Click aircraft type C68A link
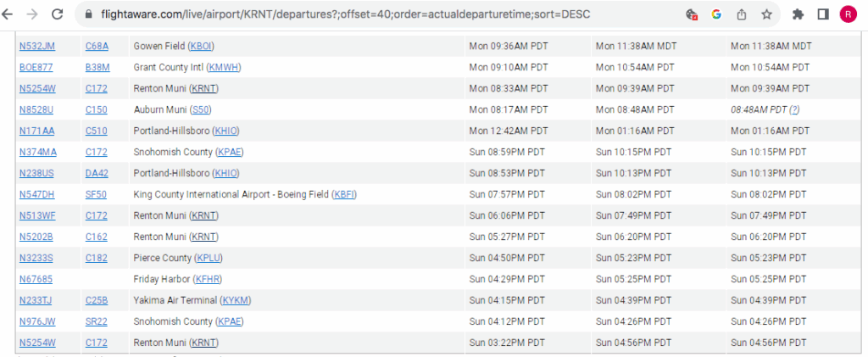The width and height of the screenshot is (868, 357). pyautogui.click(x=97, y=45)
